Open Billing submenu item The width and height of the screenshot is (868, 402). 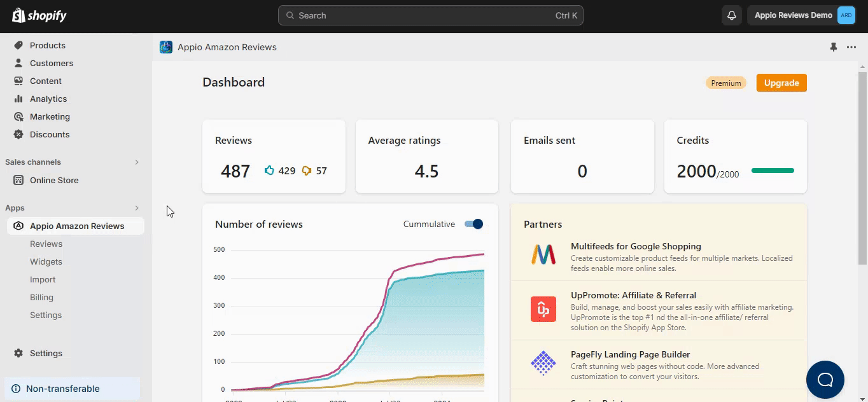(x=41, y=297)
